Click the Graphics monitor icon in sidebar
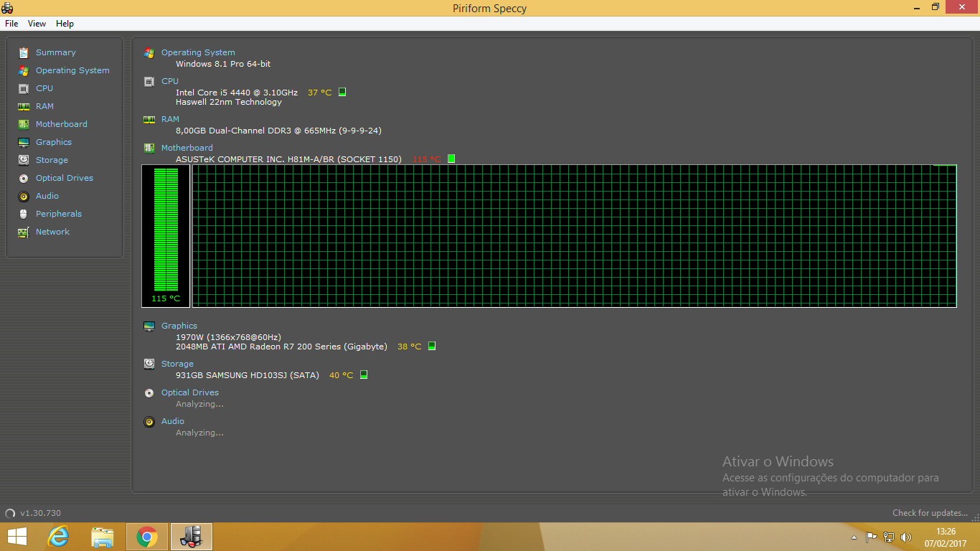This screenshot has width=980, height=551. click(x=24, y=142)
